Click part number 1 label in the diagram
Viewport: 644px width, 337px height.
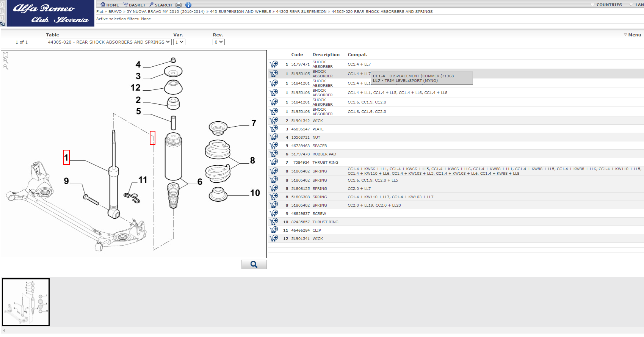pos(66,157)
